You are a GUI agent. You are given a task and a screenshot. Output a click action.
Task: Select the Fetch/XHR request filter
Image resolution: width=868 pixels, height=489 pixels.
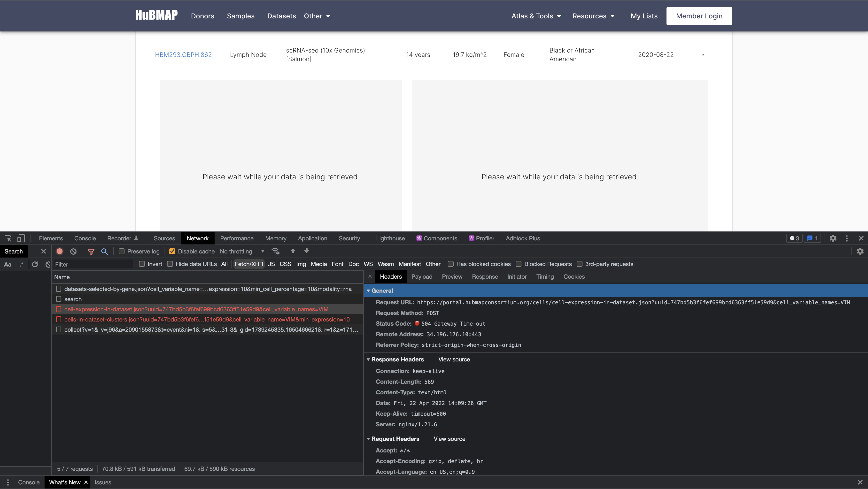[x=249, y=264]
